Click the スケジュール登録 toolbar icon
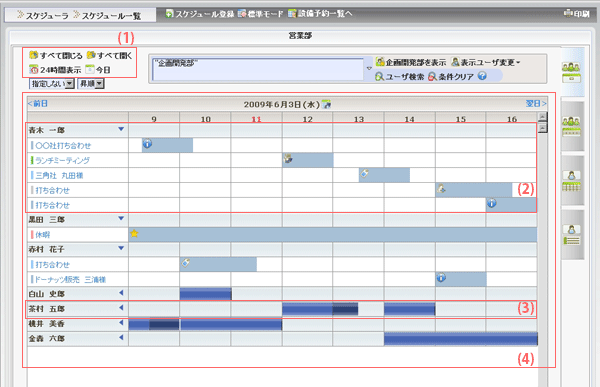 tap(169, 14)
